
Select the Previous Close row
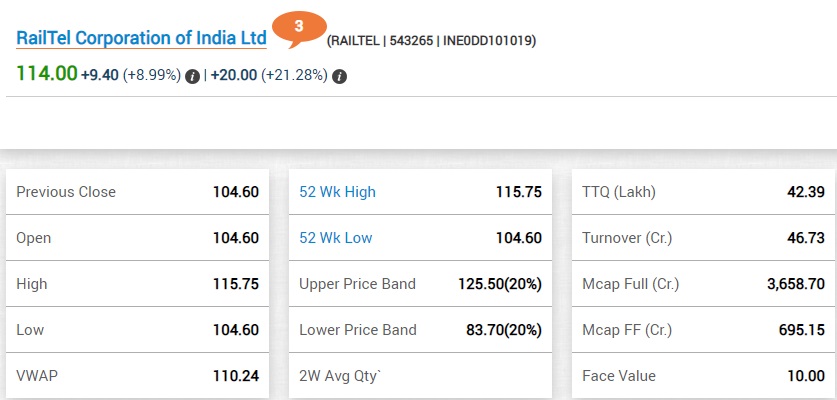coord(137,192)
